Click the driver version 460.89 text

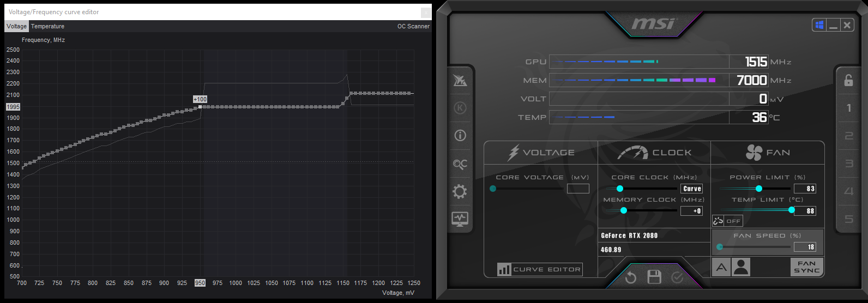611,250
